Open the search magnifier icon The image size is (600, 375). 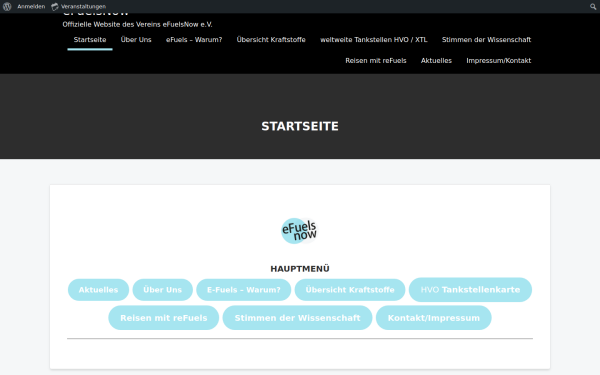pyautogui.click(x=593, y=7)
